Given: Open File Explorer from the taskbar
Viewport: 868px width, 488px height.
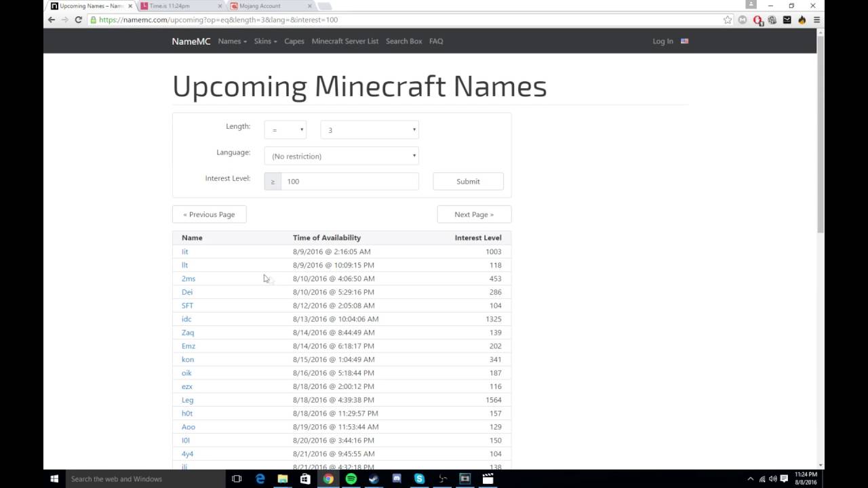Looking at the screenshot, I should pyautogui.click(x=283, y=479).
